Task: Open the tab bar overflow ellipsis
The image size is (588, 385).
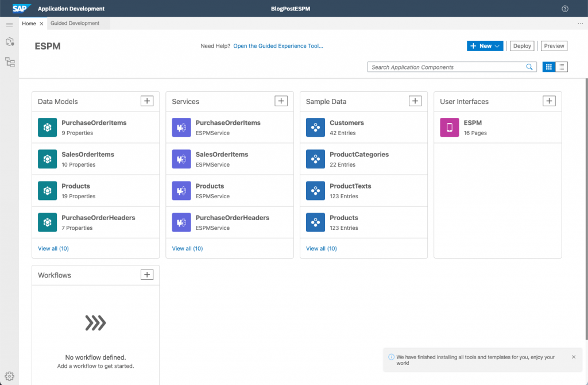Action: [x=580, y=23]
